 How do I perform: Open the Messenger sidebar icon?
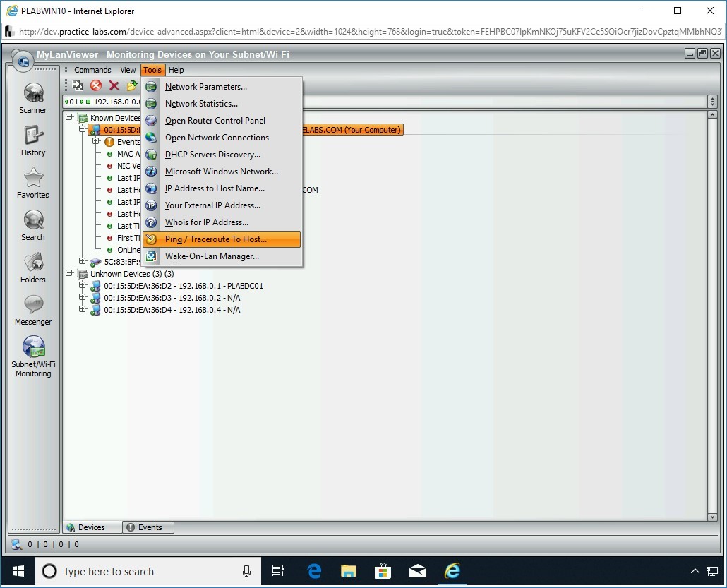point(33,306)
